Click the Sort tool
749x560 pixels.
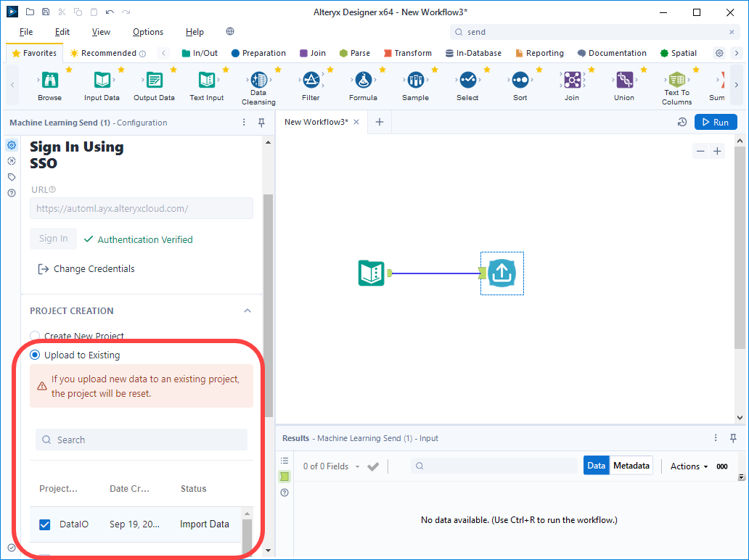point(520,80)
